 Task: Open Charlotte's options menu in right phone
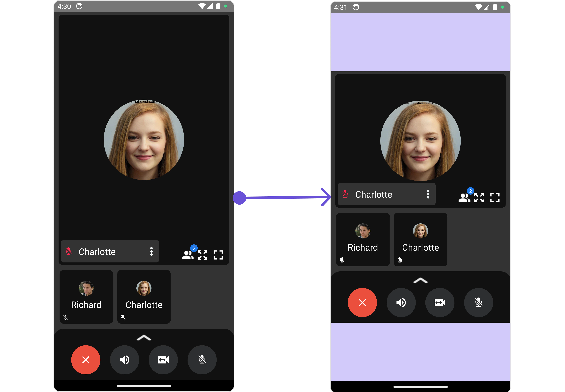tap(428, 194)
